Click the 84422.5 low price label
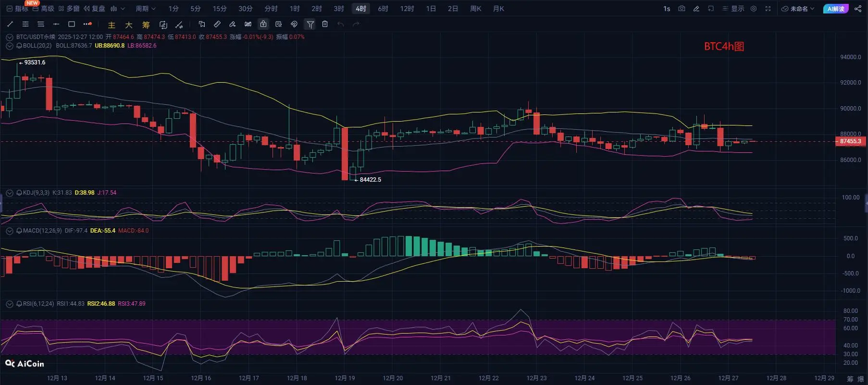This screenshot has width=868, height=385. [370, 180]
